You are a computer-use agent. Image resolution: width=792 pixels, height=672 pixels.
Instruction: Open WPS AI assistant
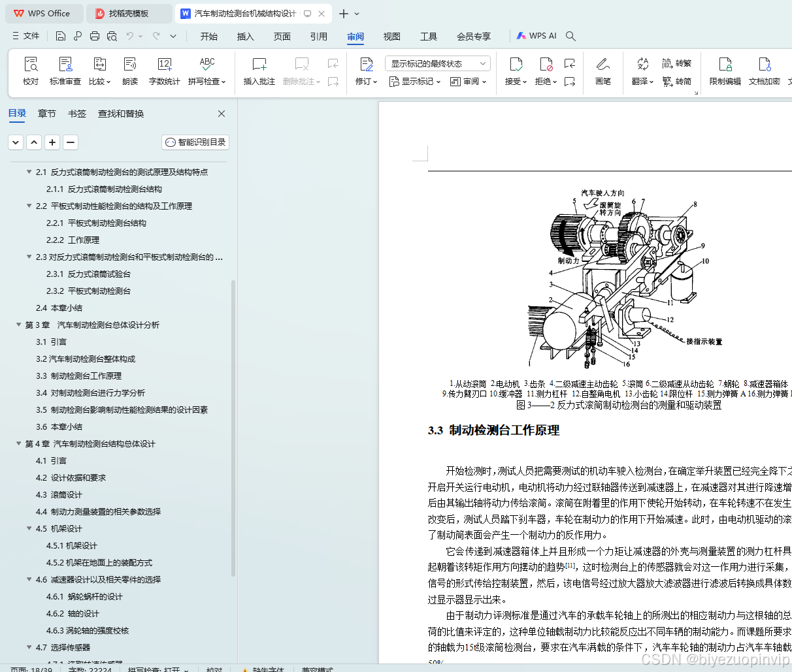coord(536,36)
